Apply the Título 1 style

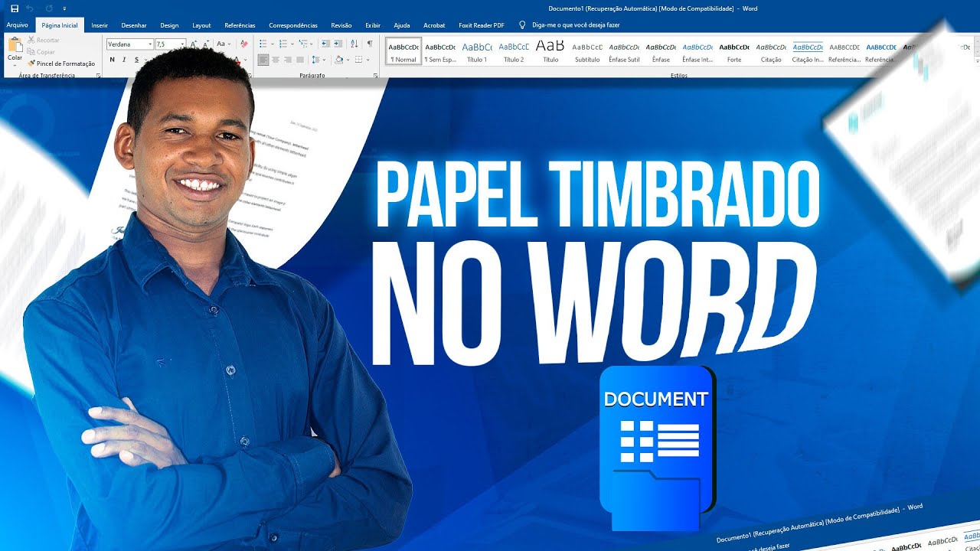(x=476, y=51)
